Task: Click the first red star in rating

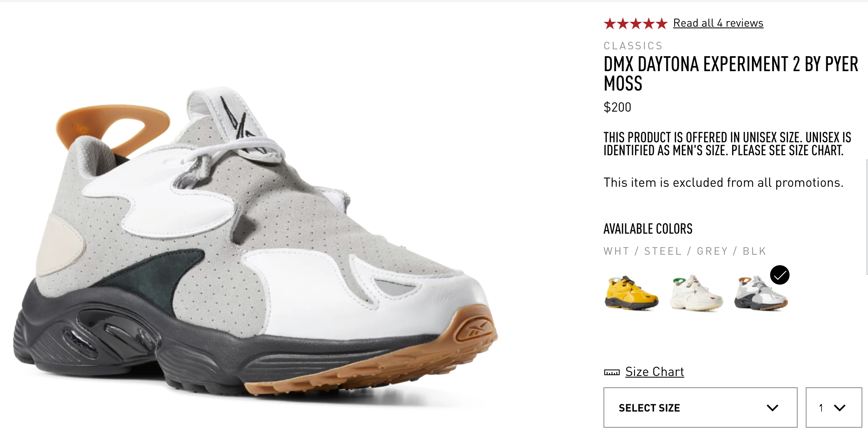Action: 610,23
